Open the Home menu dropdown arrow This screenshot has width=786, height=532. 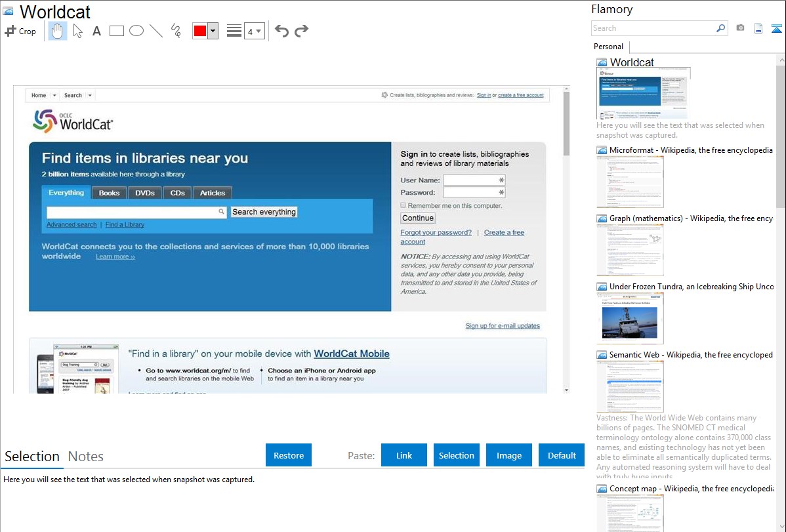pyautogui.click(x=54, y=95)
